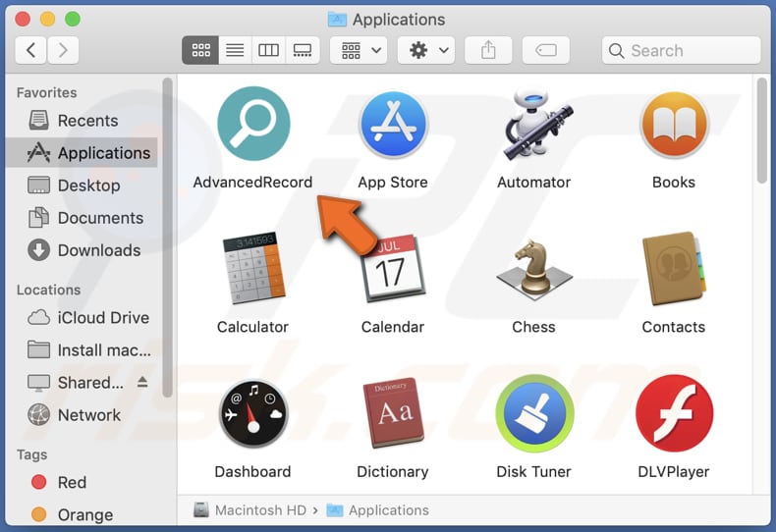Click Macintosh HD in the path bar
The width and height of the screenshot is (776, 532).
click(249, 509)
